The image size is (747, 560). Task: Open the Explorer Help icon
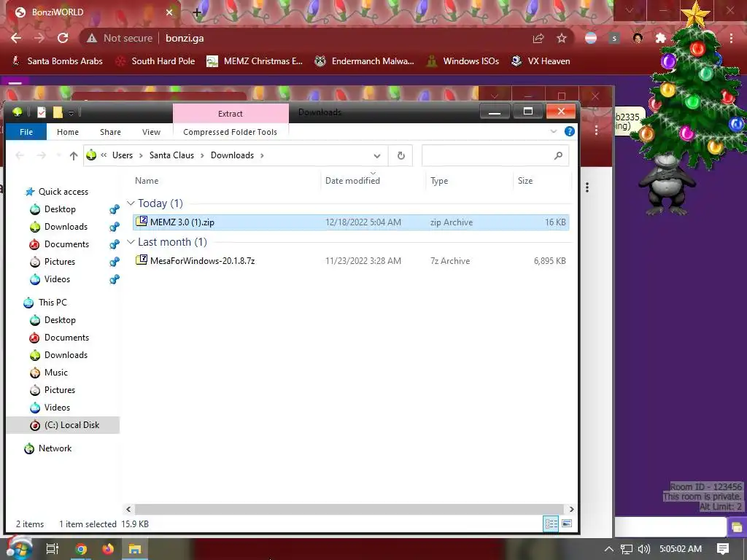pos(569,132)
